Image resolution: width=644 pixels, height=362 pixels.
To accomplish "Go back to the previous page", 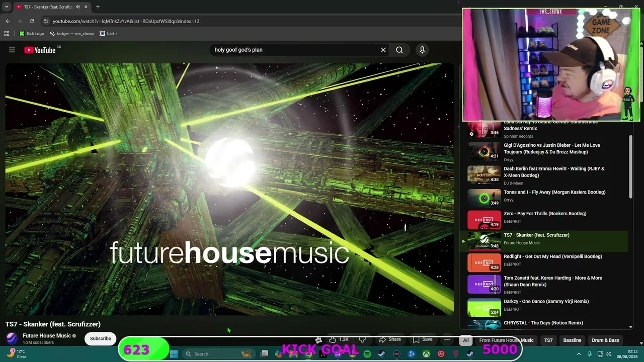I will coord(8,21).
